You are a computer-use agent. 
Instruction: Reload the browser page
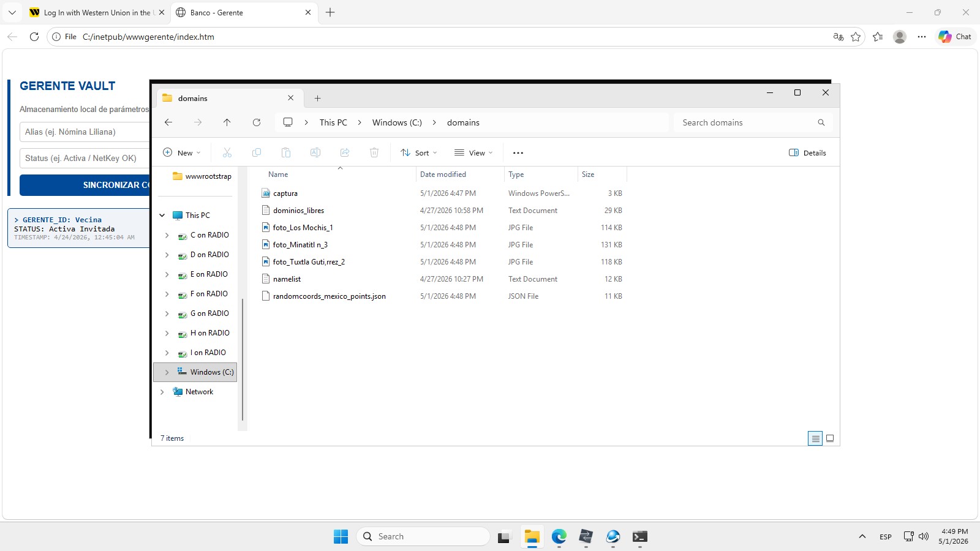[x=34, y=37]
